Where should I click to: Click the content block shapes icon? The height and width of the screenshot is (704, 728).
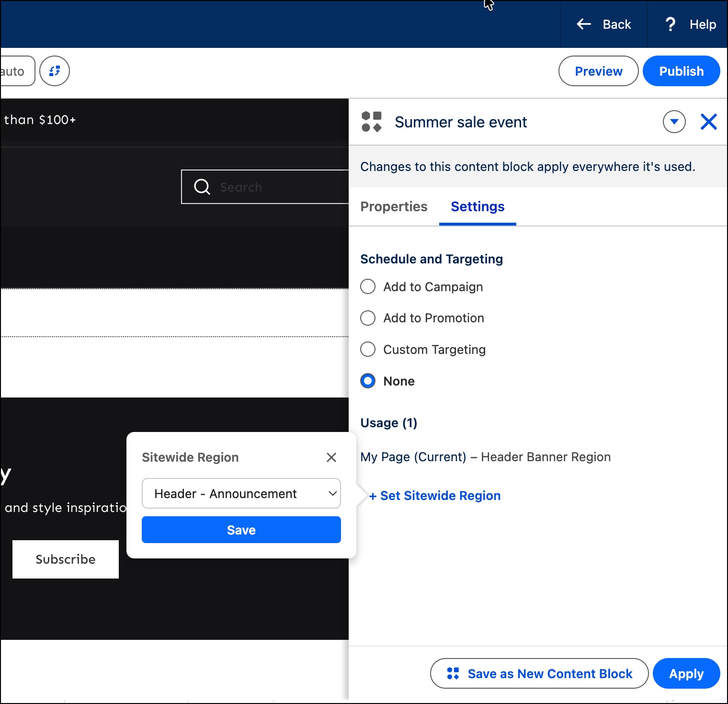(372, 122)
